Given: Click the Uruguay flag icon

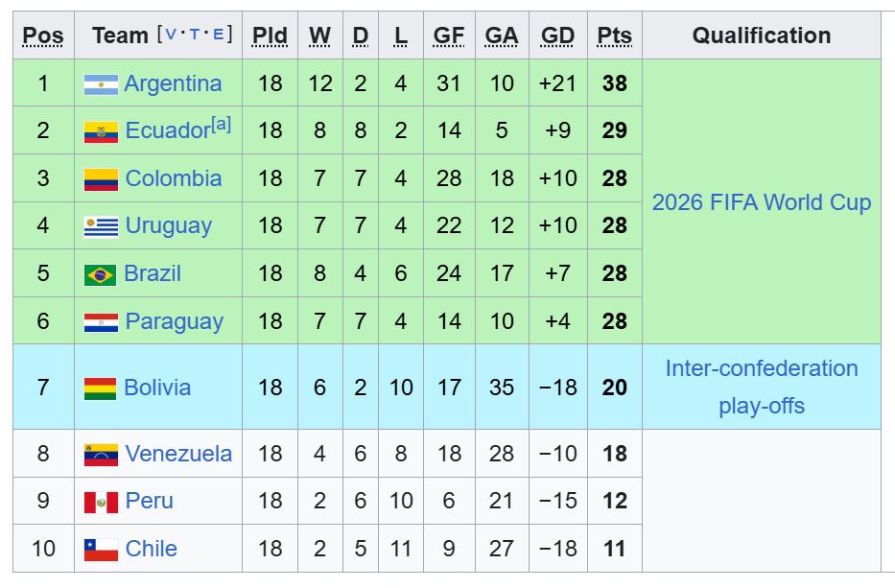Looking at the screenshot, I should point(101,226).
